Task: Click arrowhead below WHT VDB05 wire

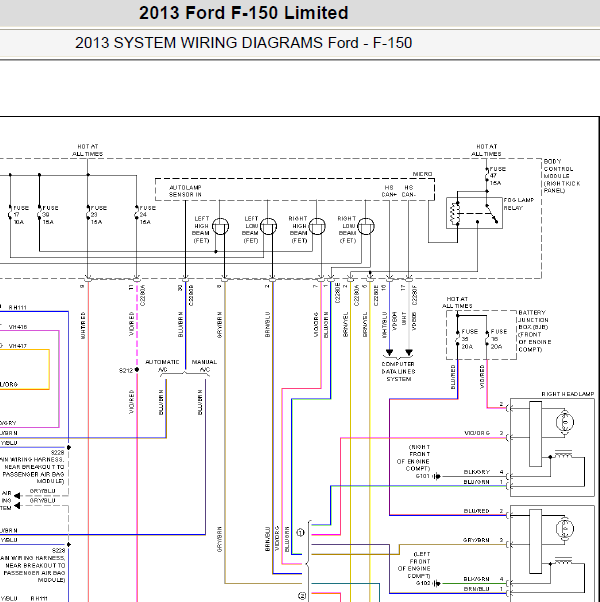Action: 409,352
